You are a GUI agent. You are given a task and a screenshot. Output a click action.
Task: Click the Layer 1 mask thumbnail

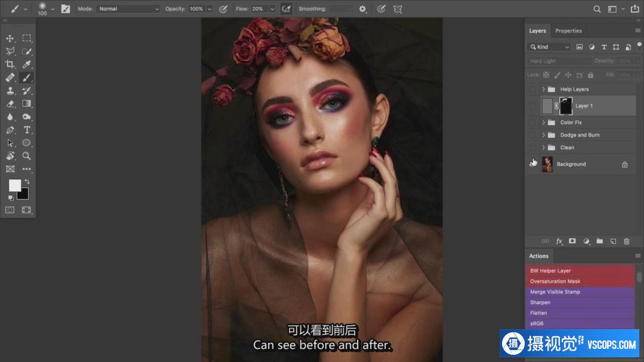click(x=565, y=106)
